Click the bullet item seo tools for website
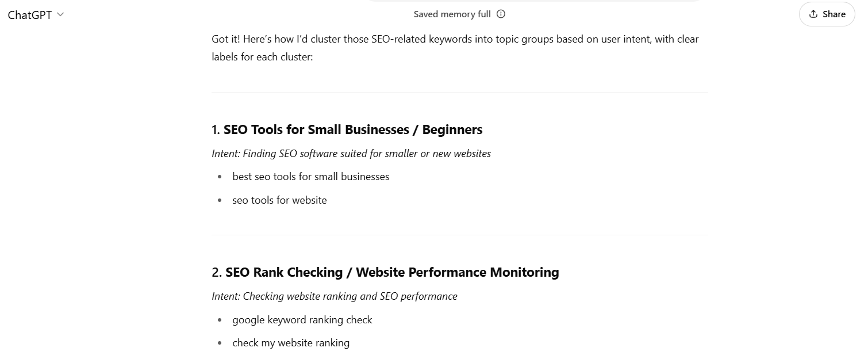This screenshot has width=868, height=359. coord(279,200)
